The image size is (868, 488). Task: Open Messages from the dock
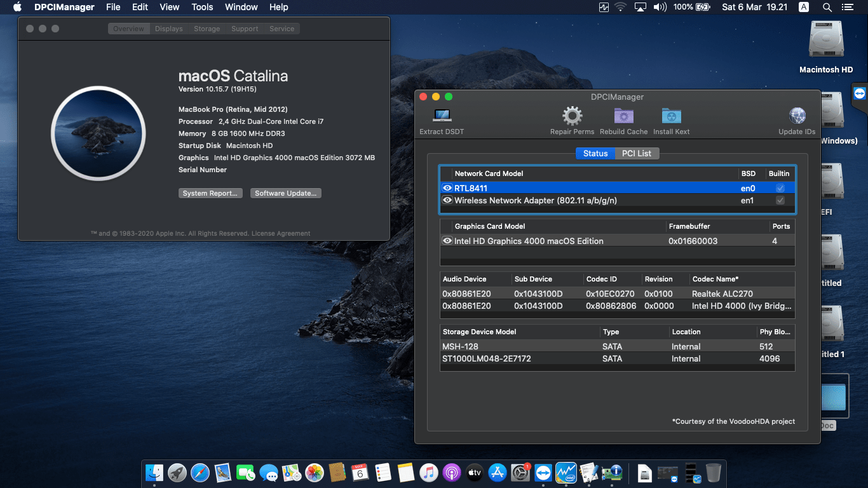tap(269, 472)
